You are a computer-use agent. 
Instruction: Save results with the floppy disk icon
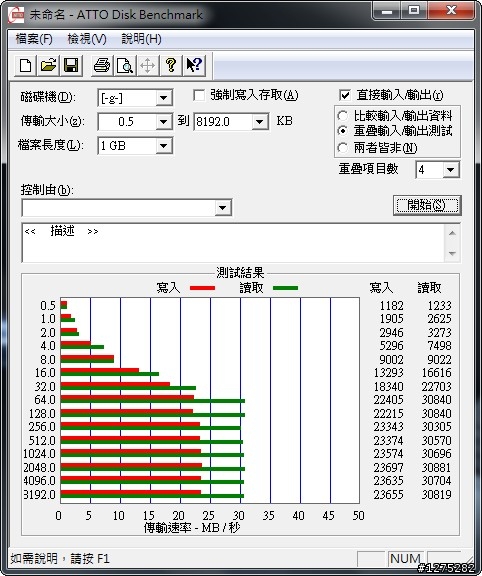pyautogui.click(x=71, y=66)
